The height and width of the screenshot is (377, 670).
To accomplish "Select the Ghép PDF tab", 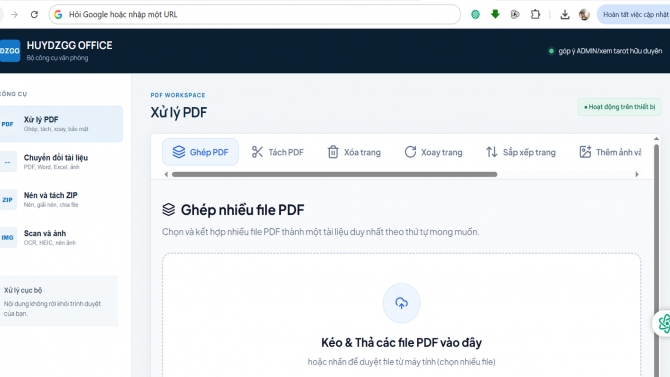I will (200, 152).
